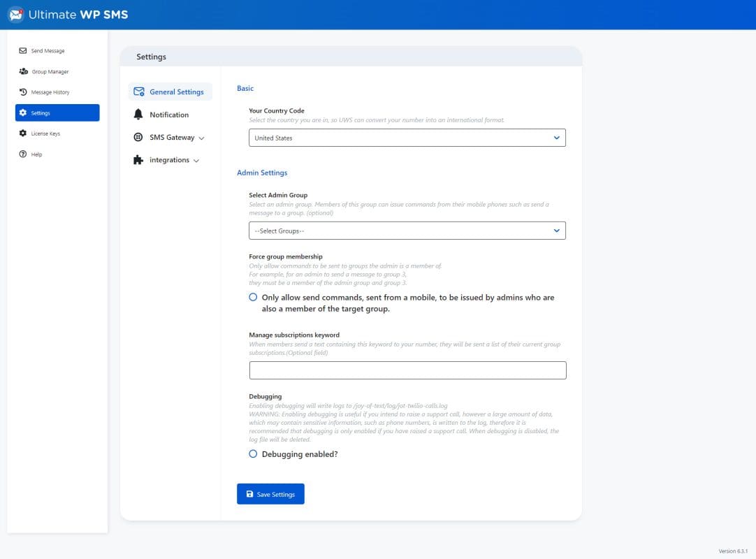Click the Manage subscriptions keyword input field
The image size is (756, 559).
(408, 370)
